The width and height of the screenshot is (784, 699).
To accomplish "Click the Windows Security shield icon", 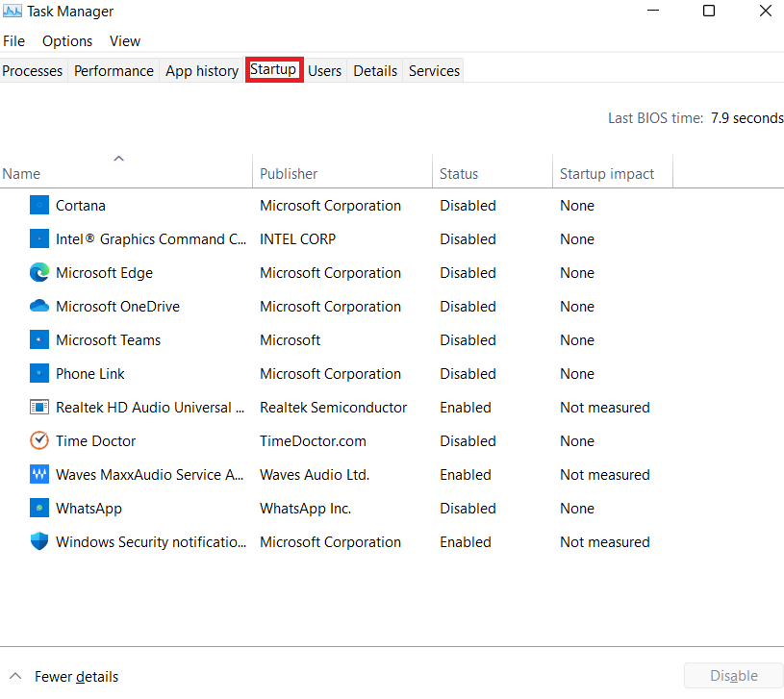I will [39, 541].
